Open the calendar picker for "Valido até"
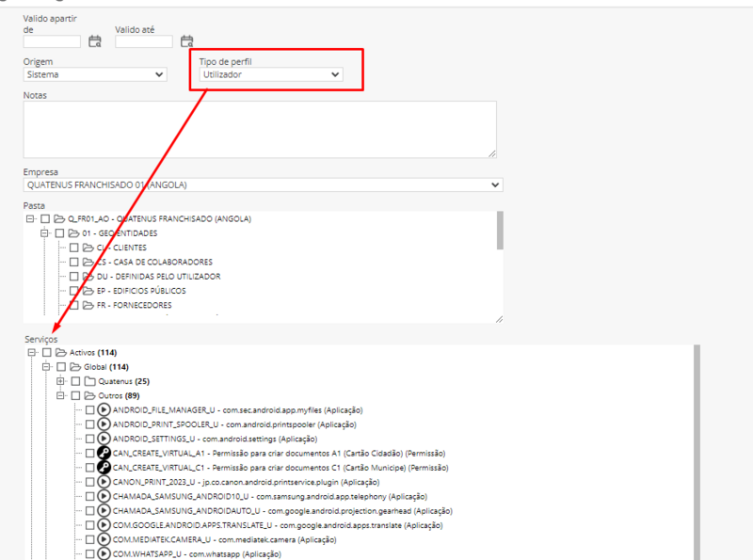Viewport: 753px width, 560px height. coord(186,40)
